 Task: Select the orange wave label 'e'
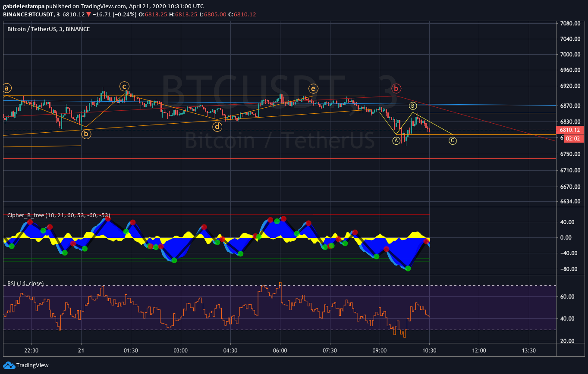313,89
